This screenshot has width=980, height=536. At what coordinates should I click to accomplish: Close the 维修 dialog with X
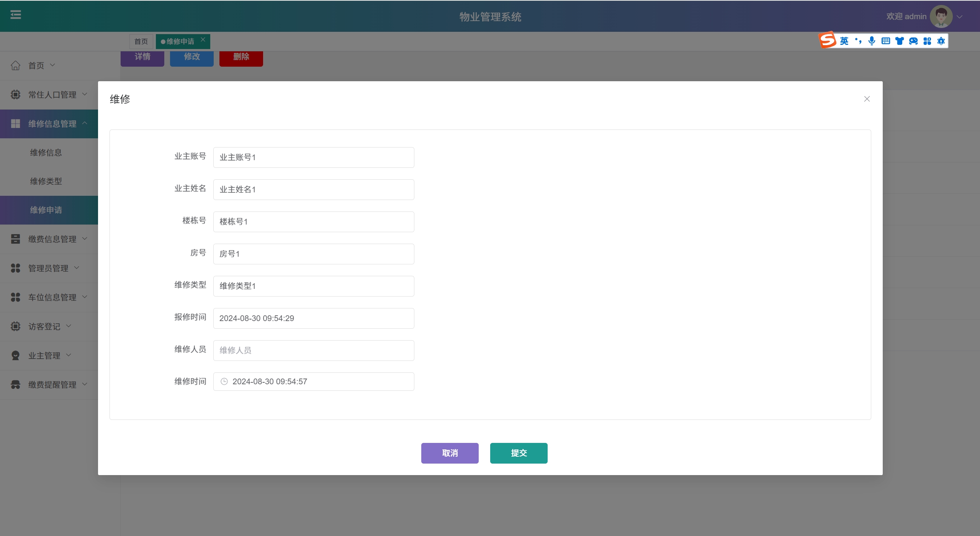click(x=867, y=99)
